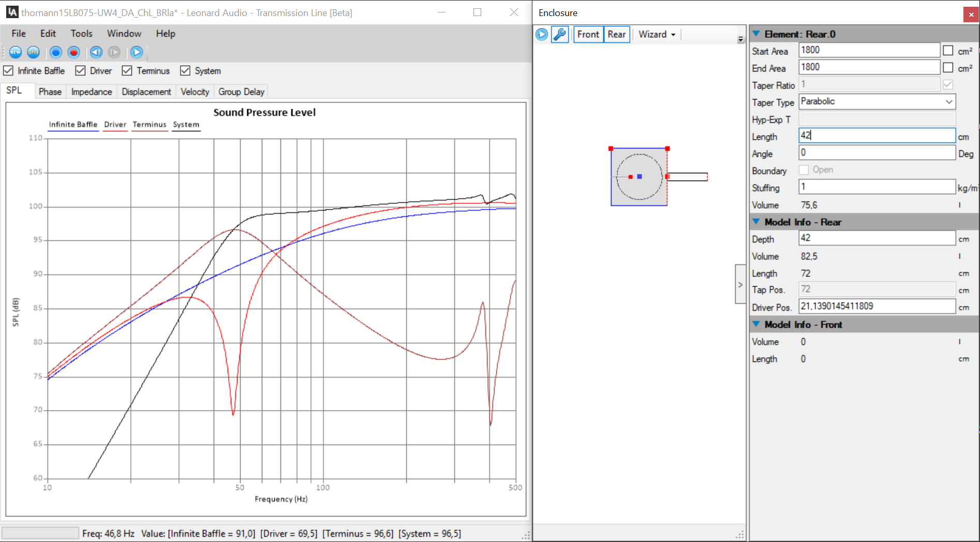Click the wrench icon in Enclosure toolbar
980x542 pixels.
[560, 35]
